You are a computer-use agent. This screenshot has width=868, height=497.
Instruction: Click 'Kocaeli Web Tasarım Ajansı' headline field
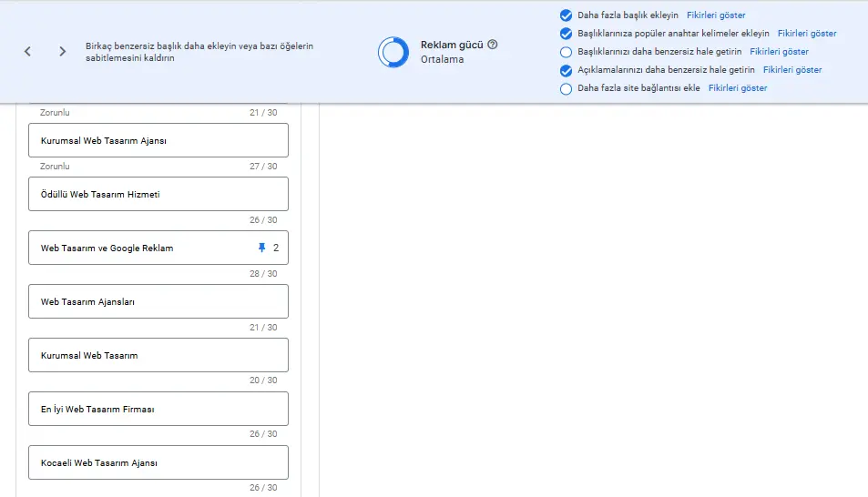click(x=158, y=462)
